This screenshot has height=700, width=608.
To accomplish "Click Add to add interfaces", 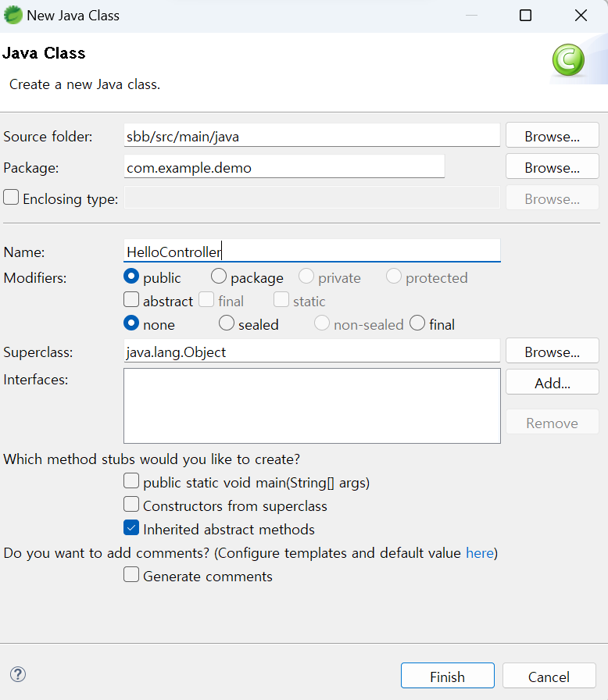I will tap(552, 383).
